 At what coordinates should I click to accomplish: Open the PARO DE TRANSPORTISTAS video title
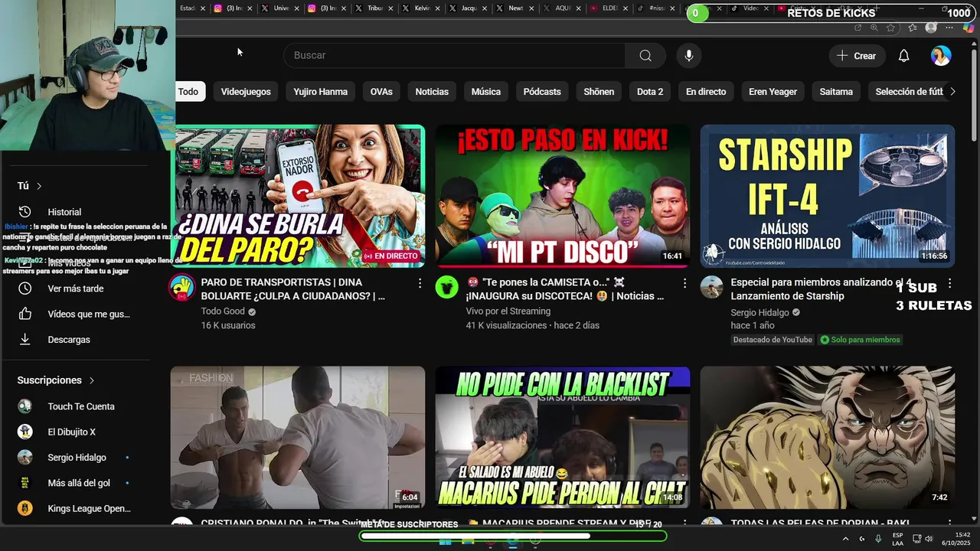[293, 289]
